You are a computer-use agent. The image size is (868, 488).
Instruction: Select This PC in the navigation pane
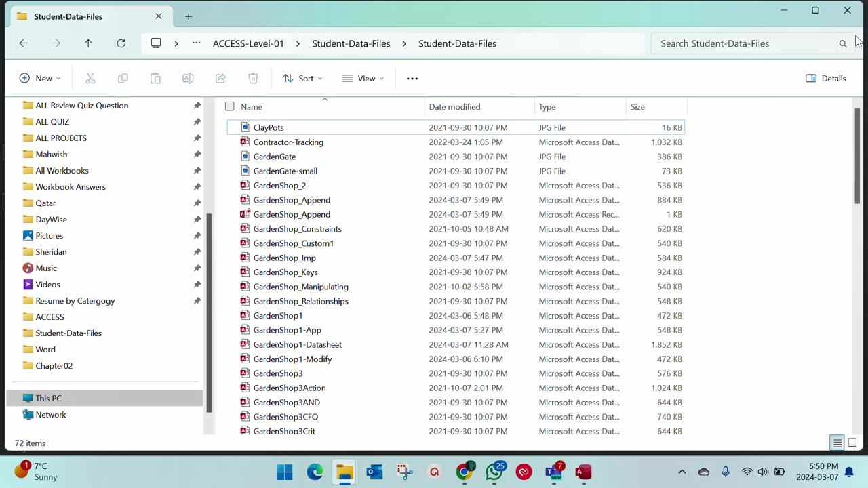pos(104,399)
